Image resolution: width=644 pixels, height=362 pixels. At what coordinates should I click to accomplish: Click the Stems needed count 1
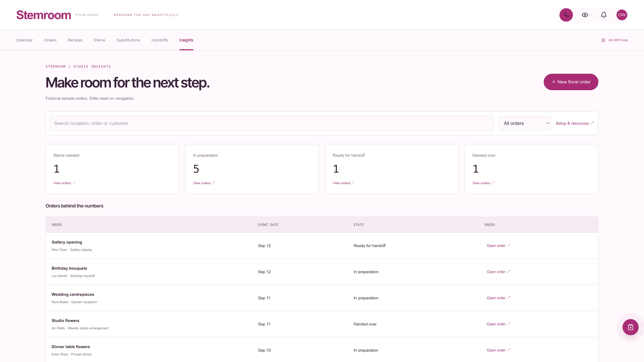click(x=57, y=169)
